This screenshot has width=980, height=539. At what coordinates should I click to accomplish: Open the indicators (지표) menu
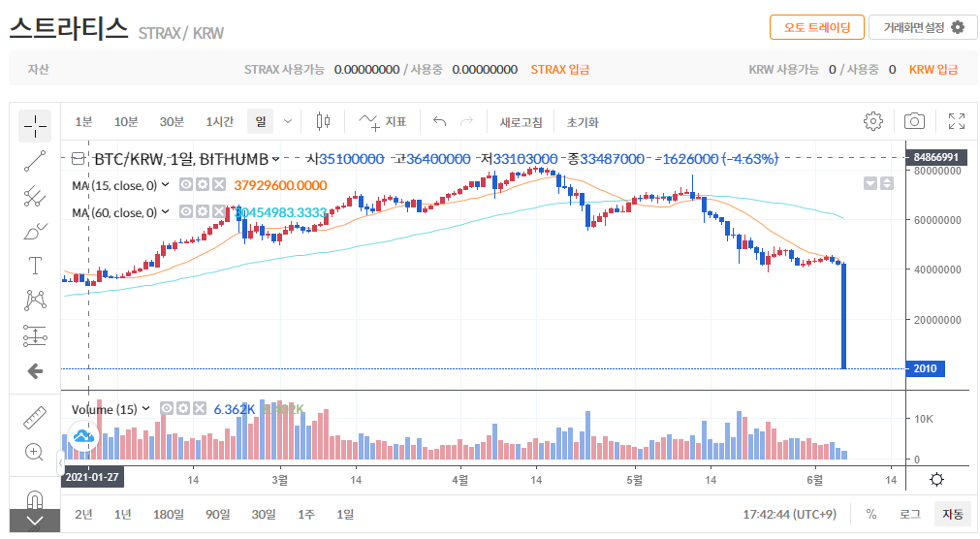383,122
